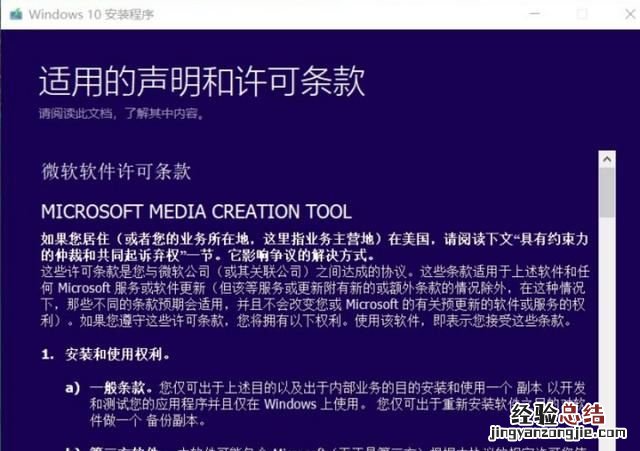
Task: Click the scrollbar up arrow in license text
Action: [x=606, y=158]
